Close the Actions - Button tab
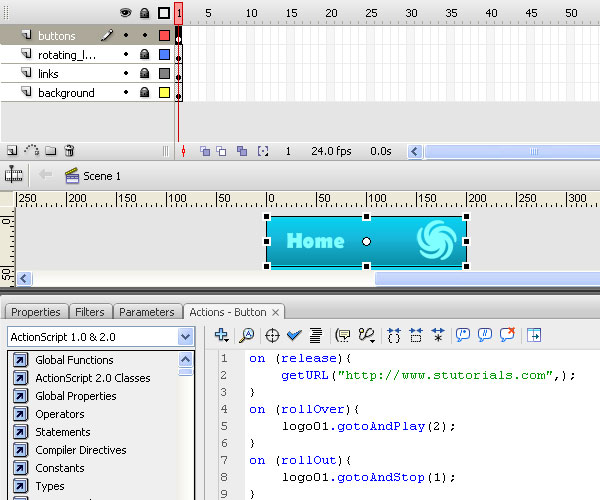The image size is (600, 500). pyautogui.click(x=275, y=313)
